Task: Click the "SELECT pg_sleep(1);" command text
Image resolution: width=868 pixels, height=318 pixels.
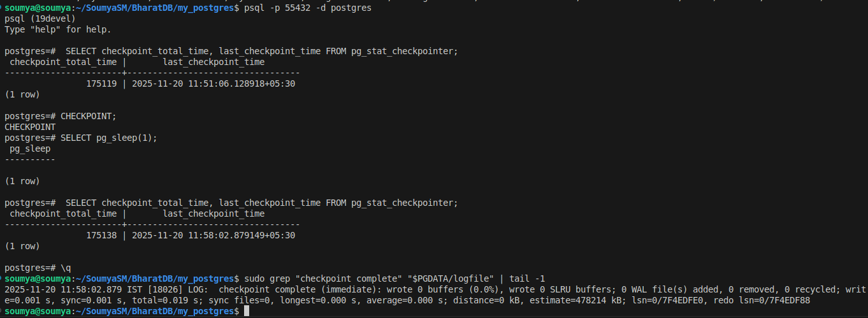Action: 109,138
